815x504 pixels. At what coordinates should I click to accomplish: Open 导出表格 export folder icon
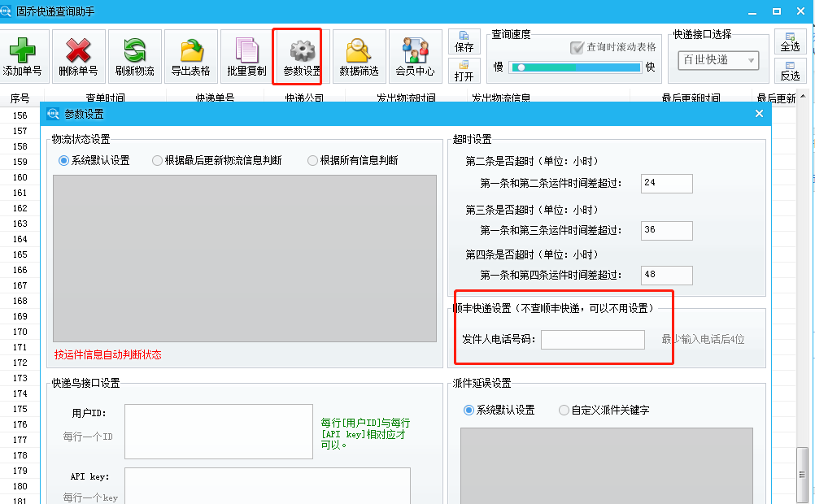coord(190,50)
